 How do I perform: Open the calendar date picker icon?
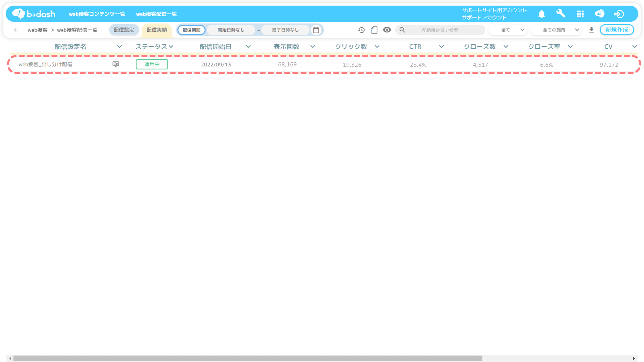(x=316, y=30)
